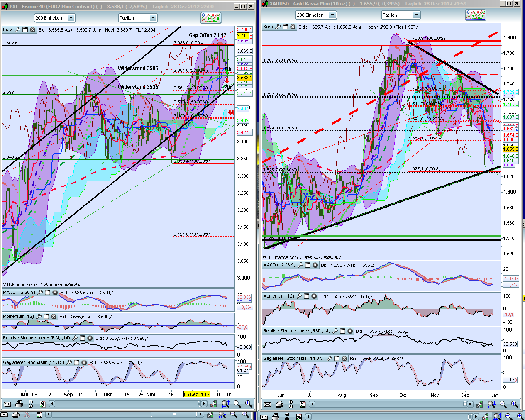Maximize the Momentum panel in XAUUSD chart

tap(306, 296)
